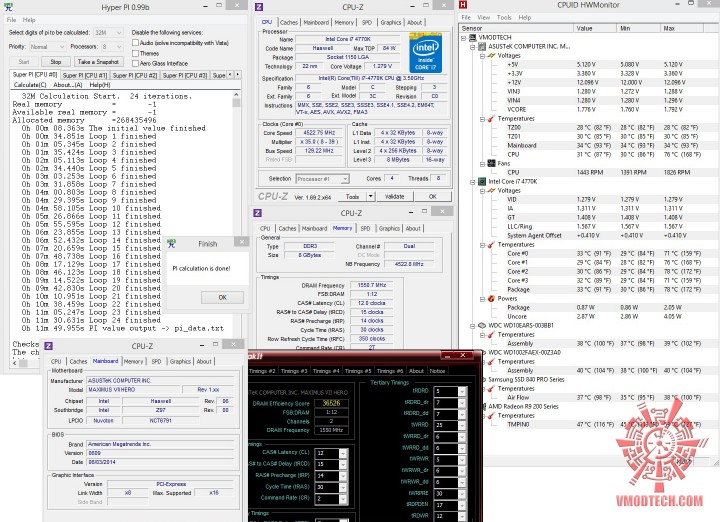This screenshot has height=522, width=720.
Task: Check the Aero Glass Interface option
Action: (135, 63)
